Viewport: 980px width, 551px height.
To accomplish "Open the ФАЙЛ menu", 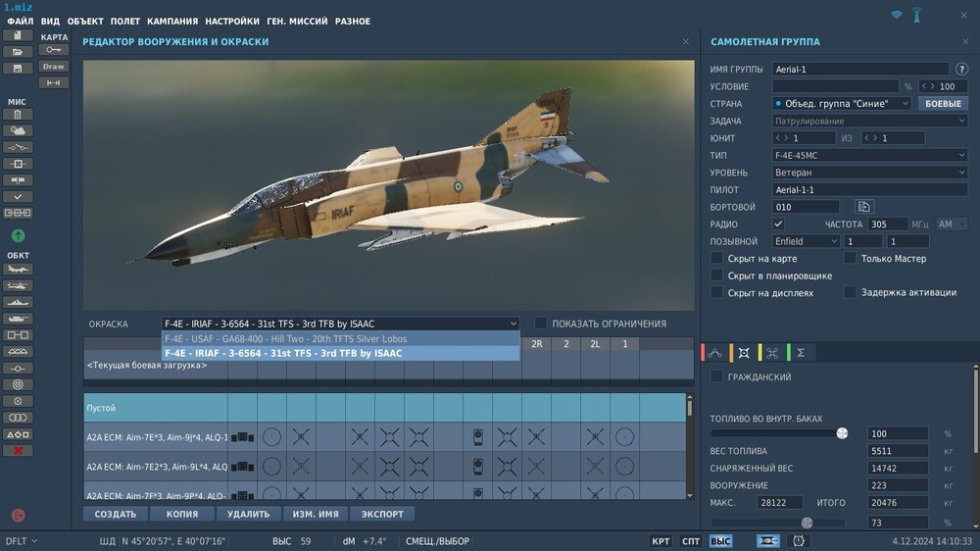I will (20, 22).
